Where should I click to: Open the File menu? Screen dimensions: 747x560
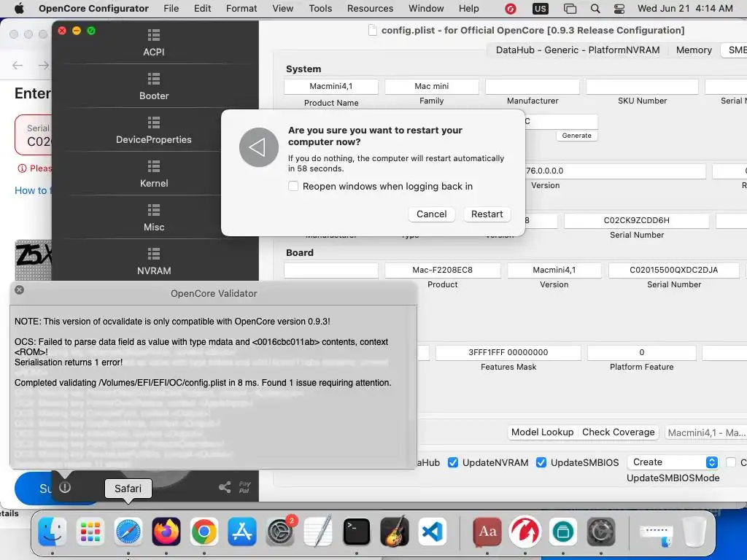pyautogui.click(x=171, y=8)
